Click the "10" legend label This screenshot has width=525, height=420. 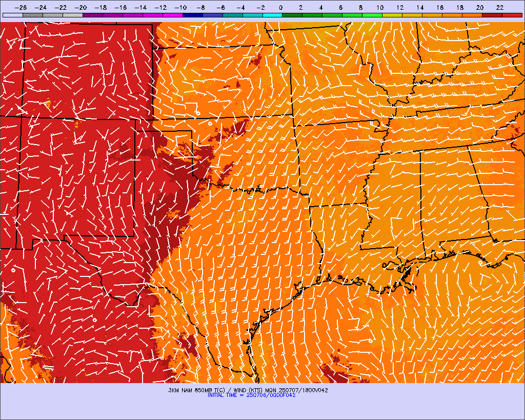(380, 7)
